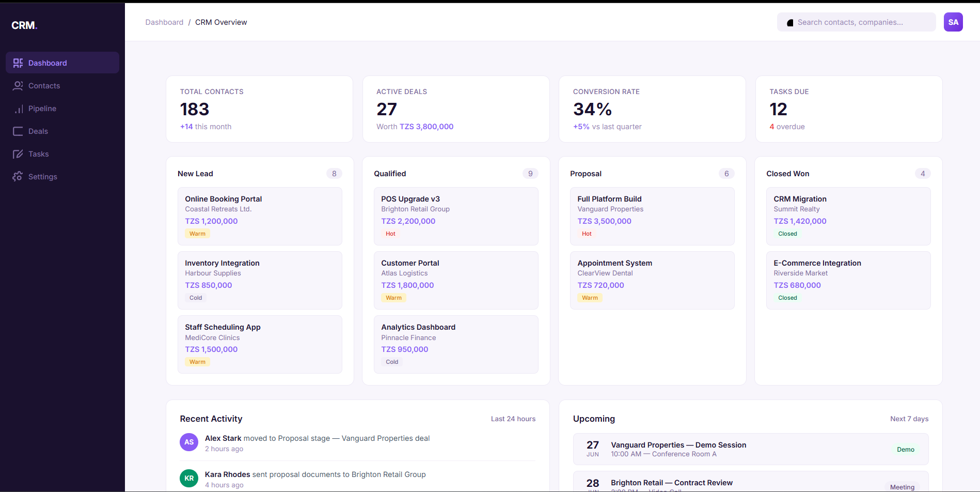Screen dimensions: 980x492
Task: Open the SA user avatar
Action: 953,22
